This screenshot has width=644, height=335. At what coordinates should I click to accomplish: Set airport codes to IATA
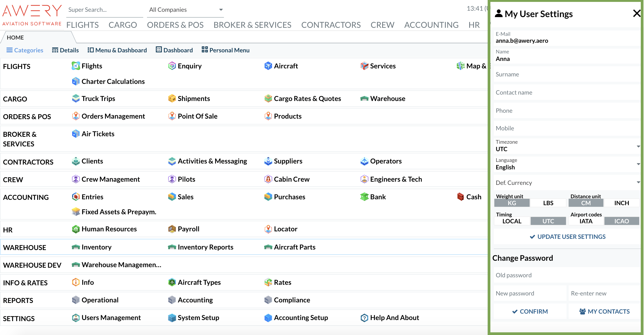(586, 221)
